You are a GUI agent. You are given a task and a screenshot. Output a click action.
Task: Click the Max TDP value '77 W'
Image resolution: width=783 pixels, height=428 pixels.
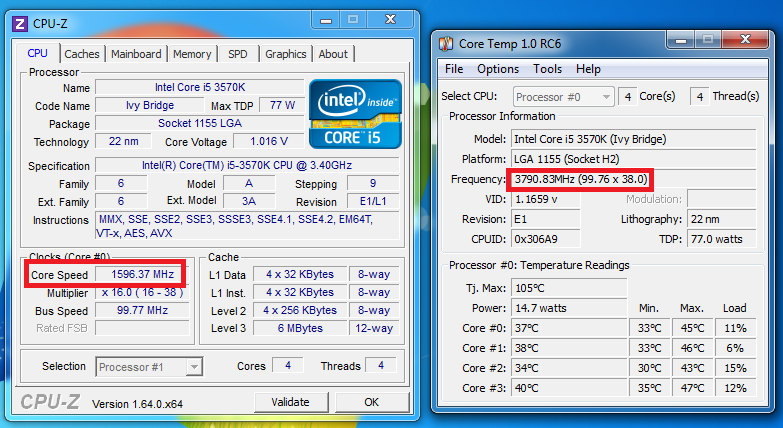(282, 105)
